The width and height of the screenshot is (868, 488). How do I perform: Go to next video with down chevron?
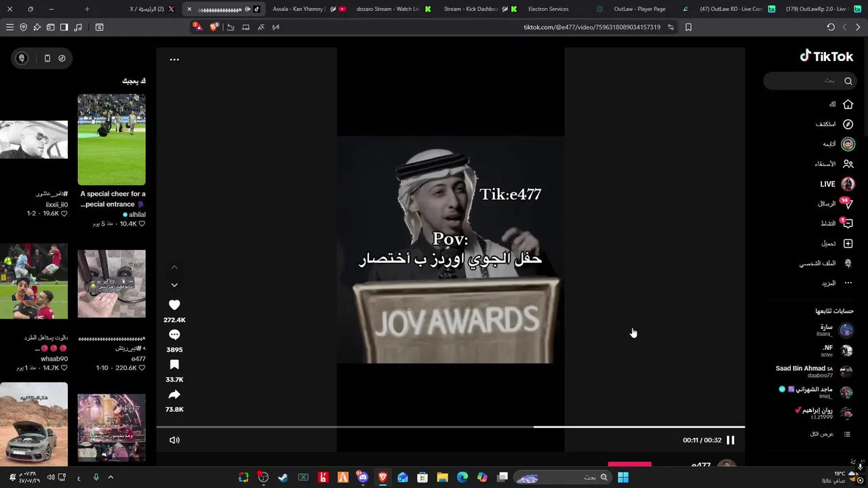click(174, 285)
